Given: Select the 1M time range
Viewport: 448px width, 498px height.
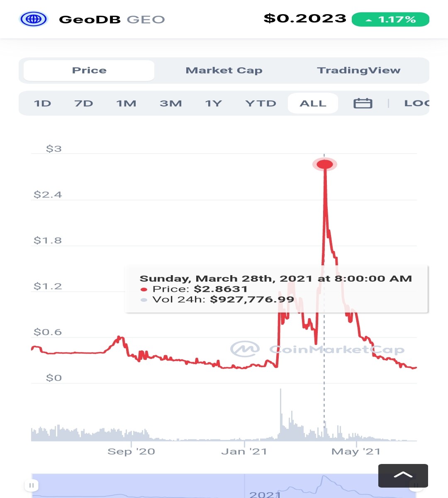Looking at the screenshot, I should (126, 103).
